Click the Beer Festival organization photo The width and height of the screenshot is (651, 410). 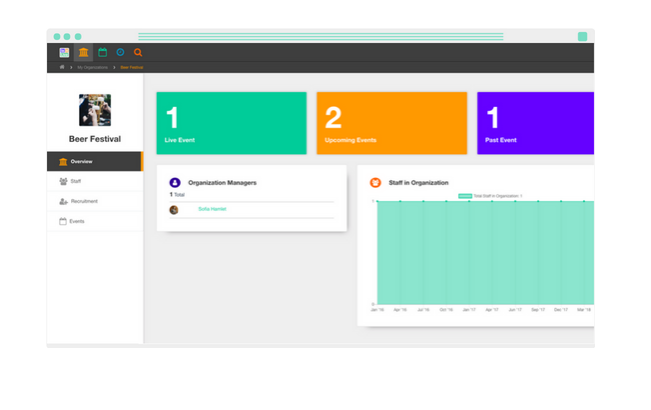[x=94, y=110]
